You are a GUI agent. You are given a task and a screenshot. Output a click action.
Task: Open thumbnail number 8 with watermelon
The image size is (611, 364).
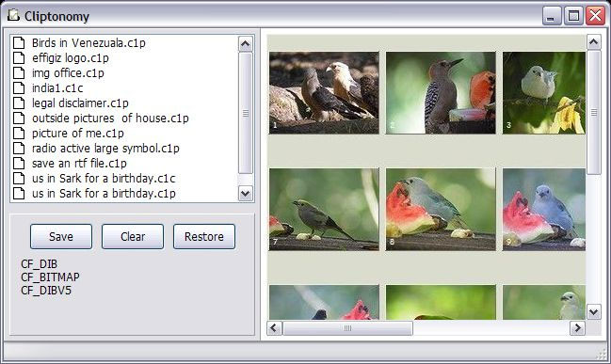pos(441,210)
